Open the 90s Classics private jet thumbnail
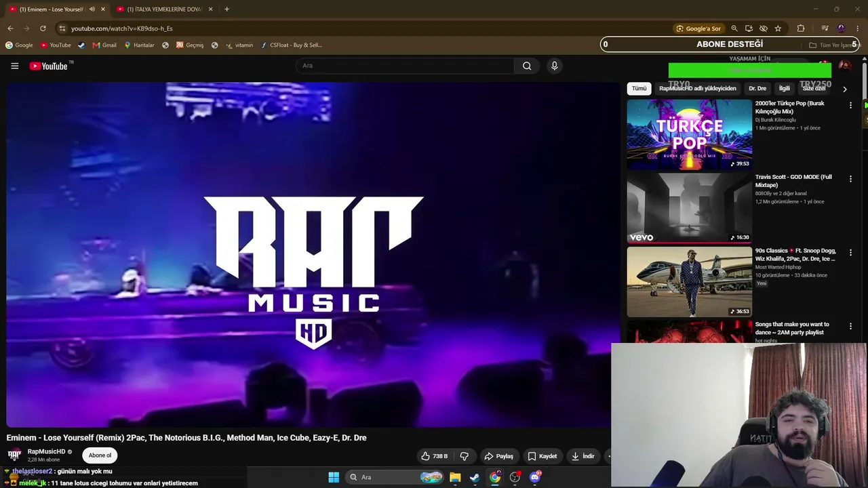868x488 pixels. 689,282
